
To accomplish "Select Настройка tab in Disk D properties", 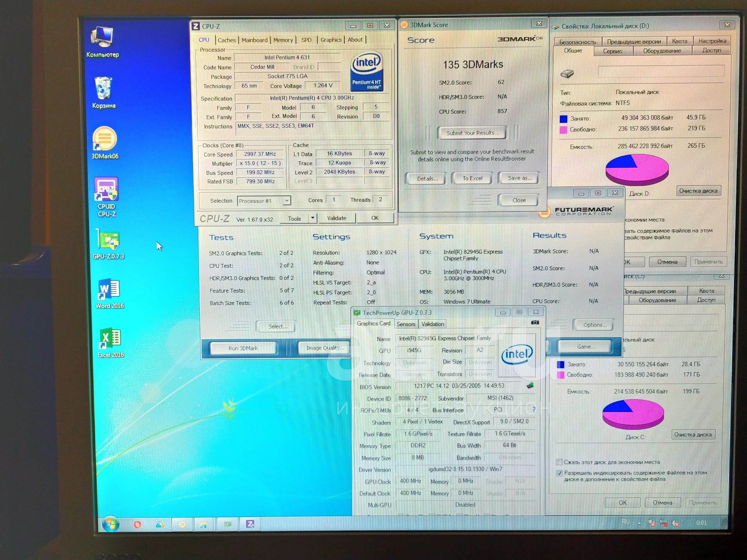I will pos(712,41).
